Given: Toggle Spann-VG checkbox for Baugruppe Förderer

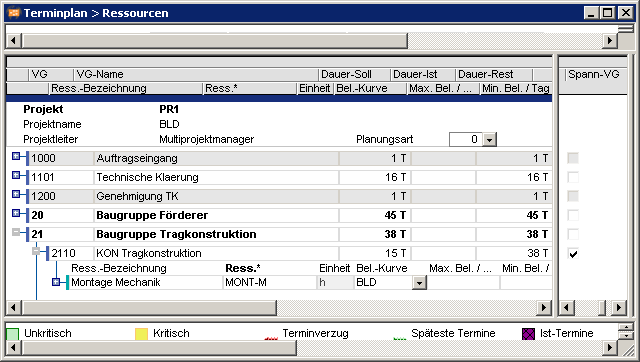Looking at the screenshot, I should (x=573, y=215).
